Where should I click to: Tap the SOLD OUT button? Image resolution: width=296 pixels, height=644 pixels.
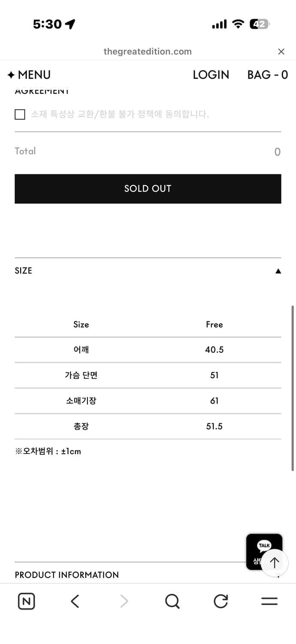pos(148,189)
